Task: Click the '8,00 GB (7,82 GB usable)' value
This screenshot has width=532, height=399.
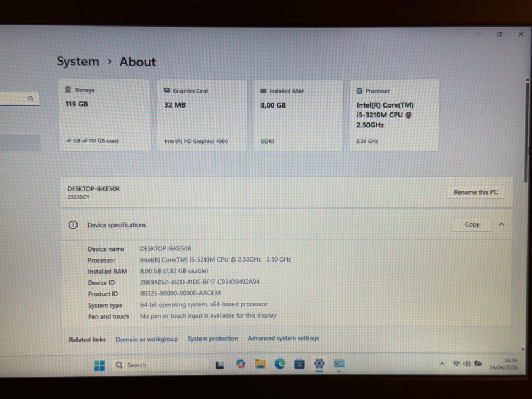Action: pyautogui.click(x=173, y=271)
